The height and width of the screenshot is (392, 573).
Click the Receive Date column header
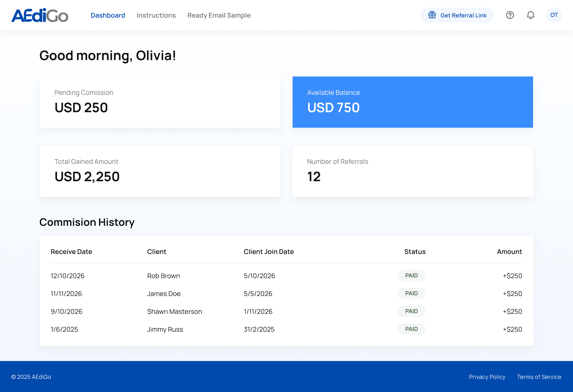point(71,252)
